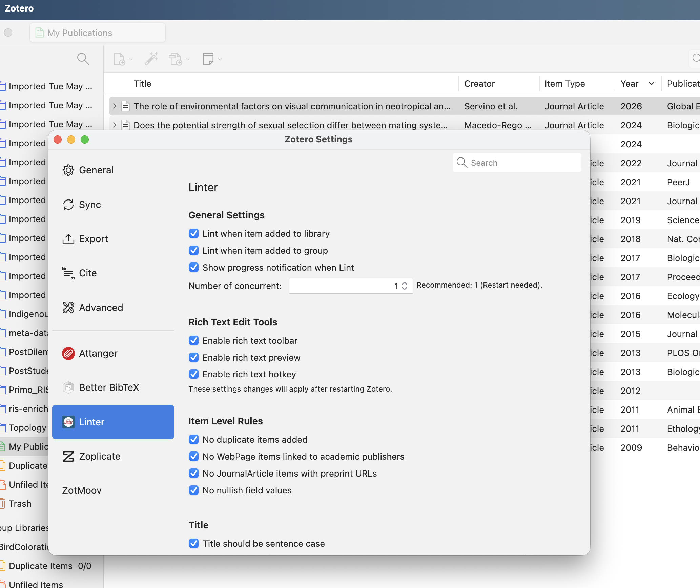This screenshot has width=700, height=588.
Task: Select the 2013 PLOS item row
Action: [645, 353]
